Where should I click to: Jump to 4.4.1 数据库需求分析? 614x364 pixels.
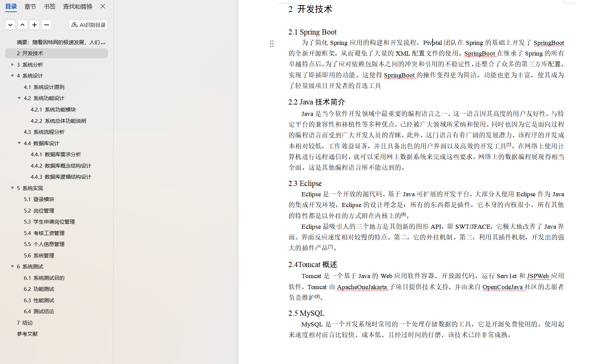point(56,154)
